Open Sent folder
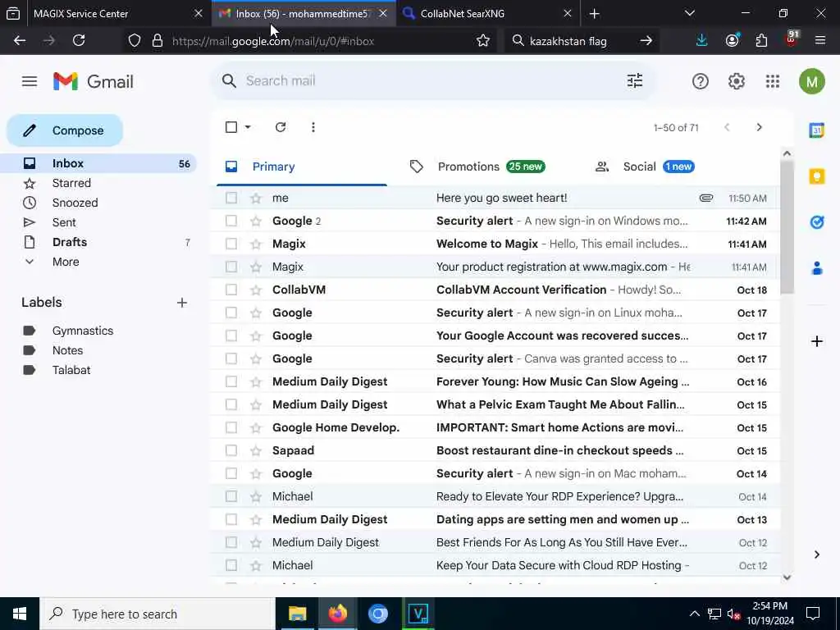The image size is (840, 630). [x=99, y=222]
